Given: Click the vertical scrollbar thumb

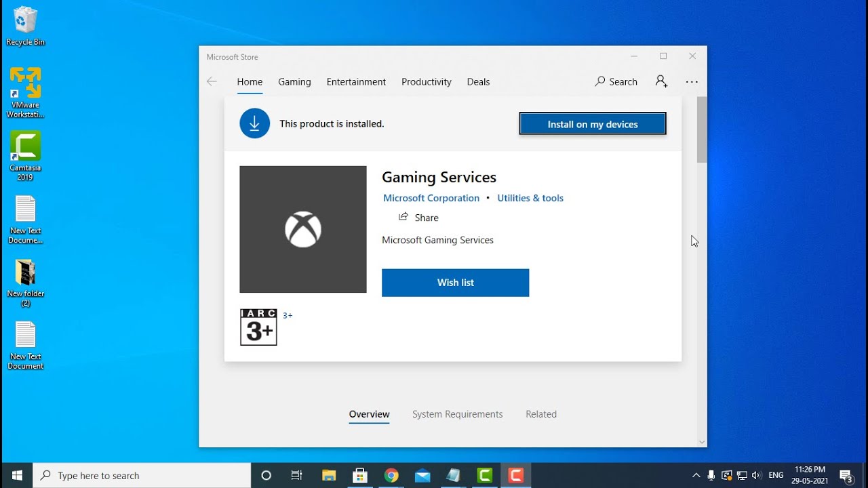Looking at the screenshot, I should (702, 129).
